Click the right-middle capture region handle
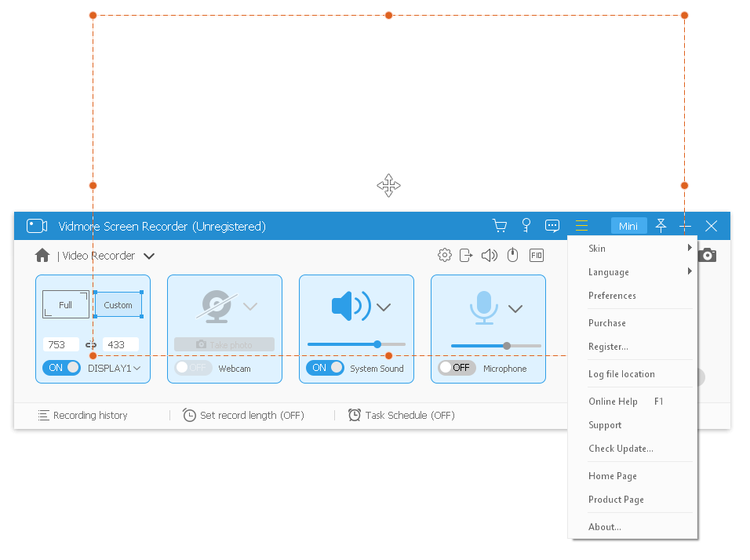The width and height of the screenshot is (750, 560). (684, 186)
